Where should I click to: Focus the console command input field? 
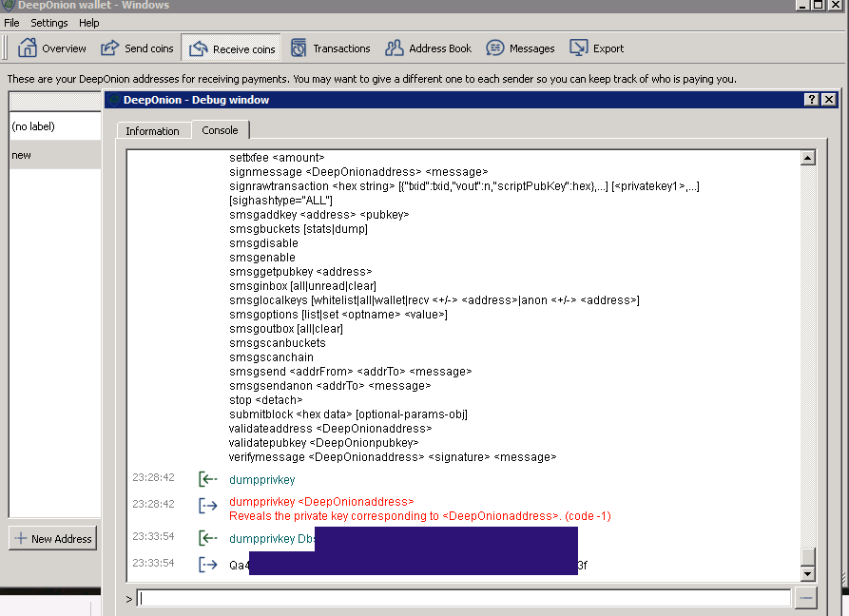point(464,598)
